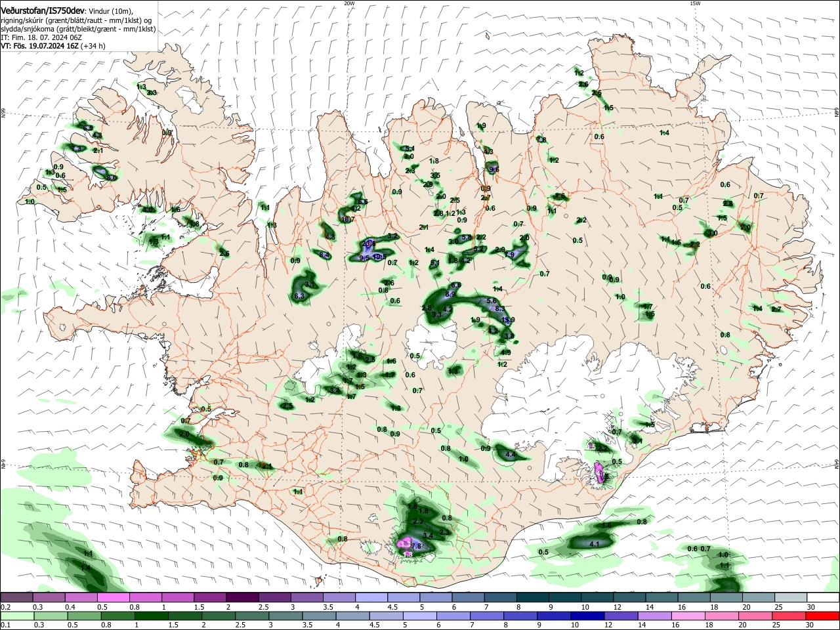Click the precipitation value '8.9' in central highlands
840x630 pixels.
point(450,293)
